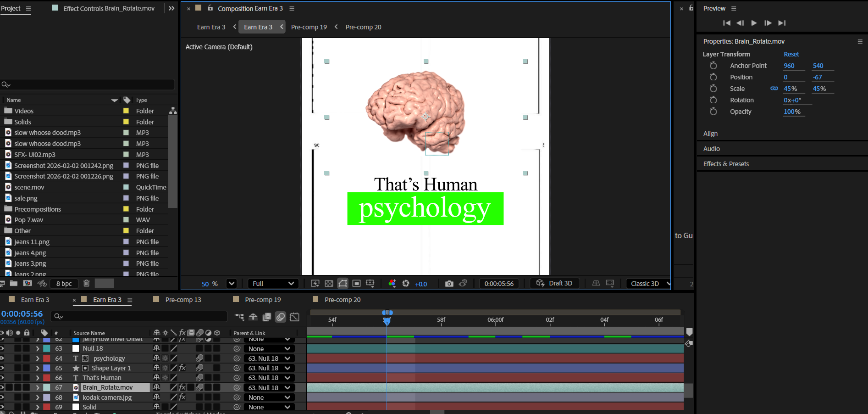Open the viewer resolution dropdown showing Full

coord(273,284)
